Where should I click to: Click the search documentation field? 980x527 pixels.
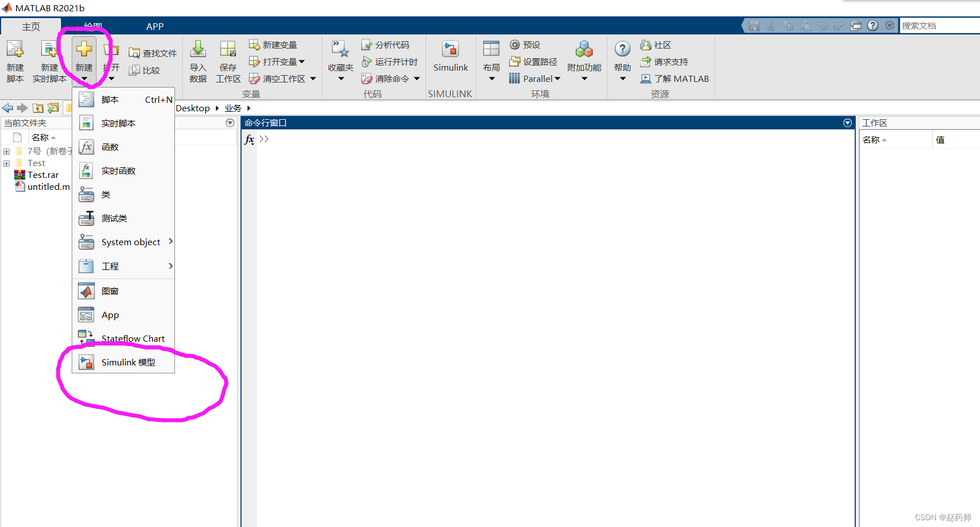click(940, 25)
